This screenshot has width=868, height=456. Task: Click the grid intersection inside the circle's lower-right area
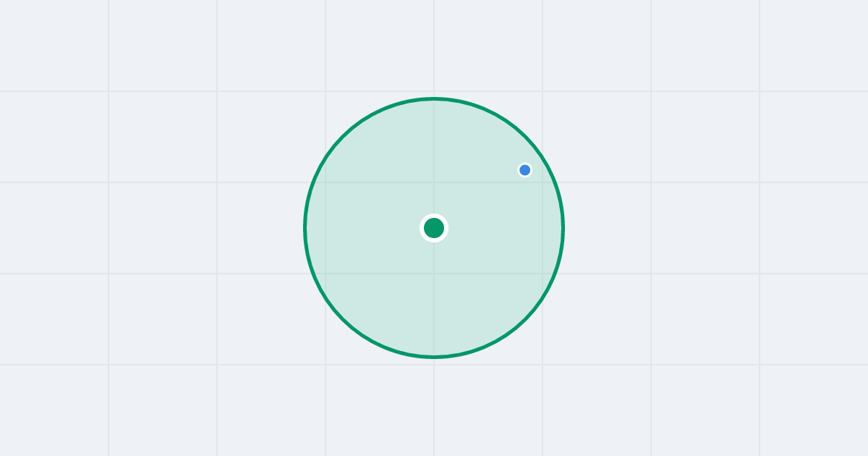[x=542, y=274]
